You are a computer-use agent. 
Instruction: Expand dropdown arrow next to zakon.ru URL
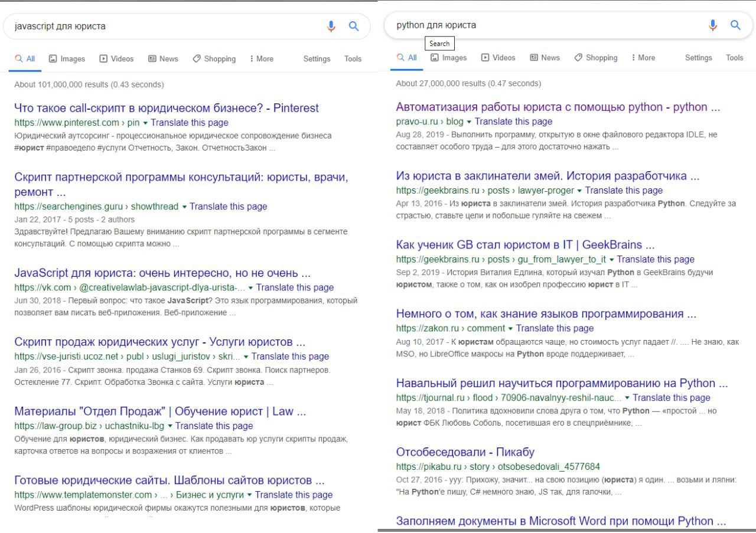tap(510, 328)
